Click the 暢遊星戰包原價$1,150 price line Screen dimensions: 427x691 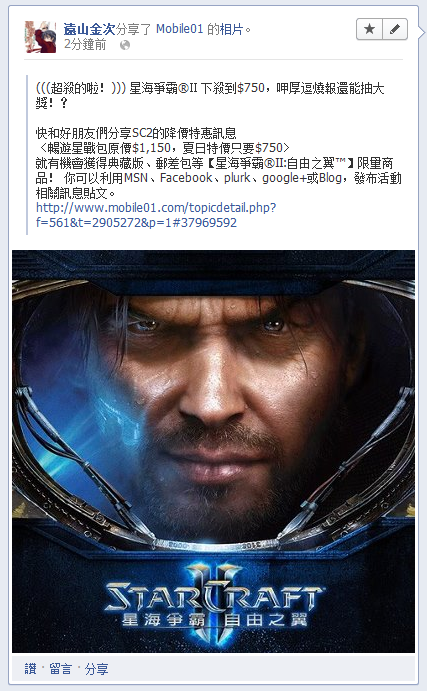pos(163,148)
